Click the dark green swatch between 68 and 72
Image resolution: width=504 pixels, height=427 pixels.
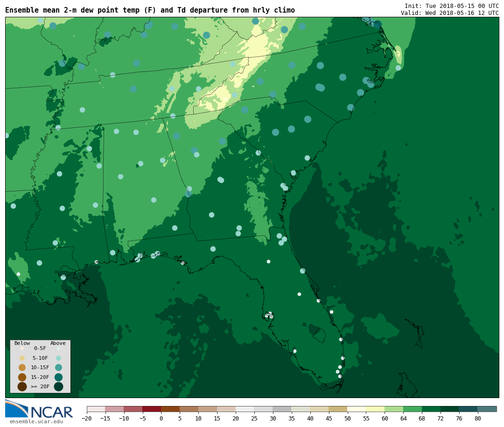(x=431, y=409)
